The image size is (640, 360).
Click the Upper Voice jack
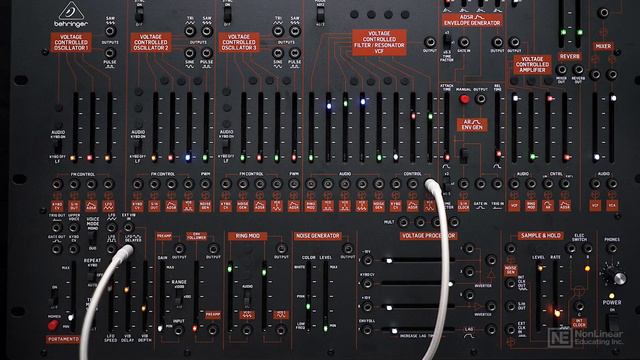coord(74,227)
